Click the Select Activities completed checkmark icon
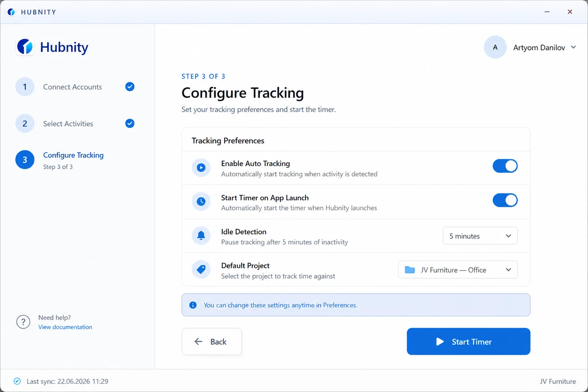Screen dimensions: 588x392 click(130, 123)
